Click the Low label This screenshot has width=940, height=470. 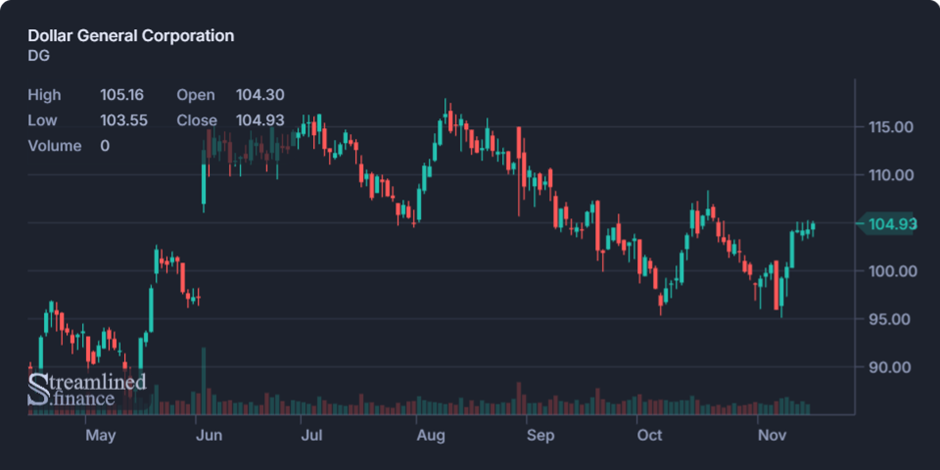click(43, 120)
